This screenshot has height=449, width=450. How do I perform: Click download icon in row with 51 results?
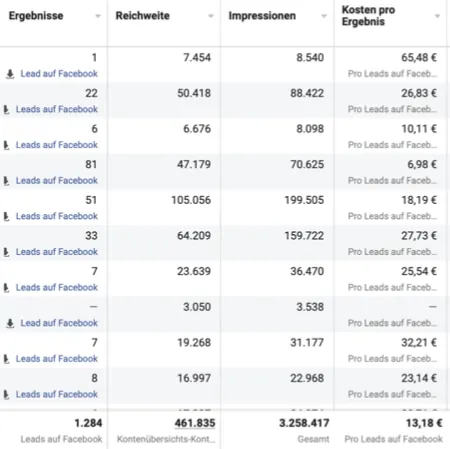6,216
